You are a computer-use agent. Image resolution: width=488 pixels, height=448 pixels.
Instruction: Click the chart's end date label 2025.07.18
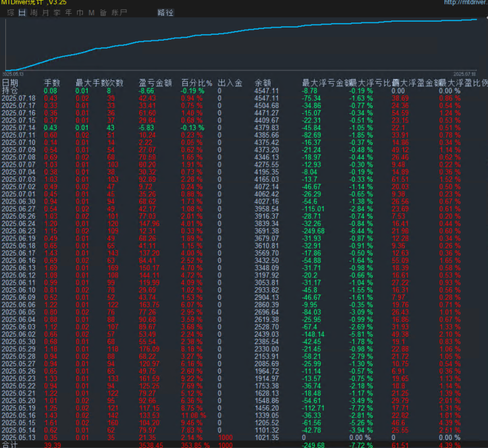464,74
